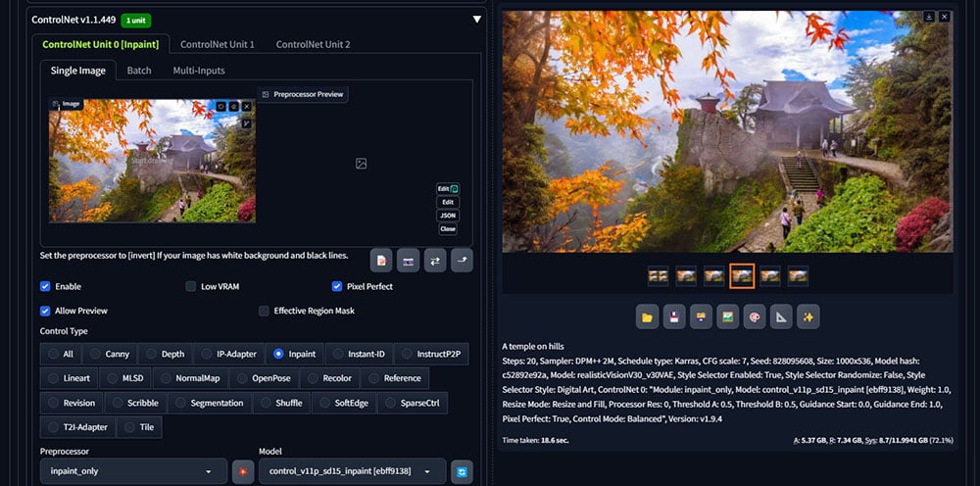The width and height of the screenshot is (980, 486).
Task: Click the curved up-arrow send dimensions icon
Action: click(462, 261)
